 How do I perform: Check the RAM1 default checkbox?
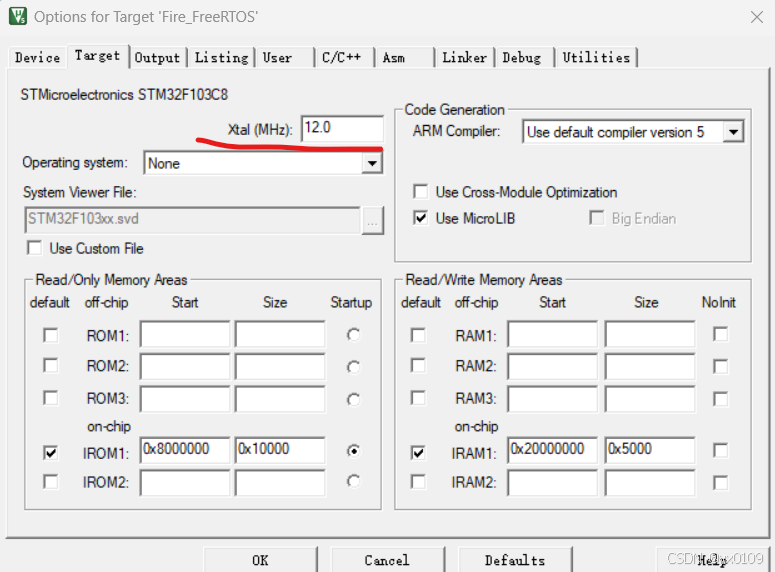click(418, 335)
